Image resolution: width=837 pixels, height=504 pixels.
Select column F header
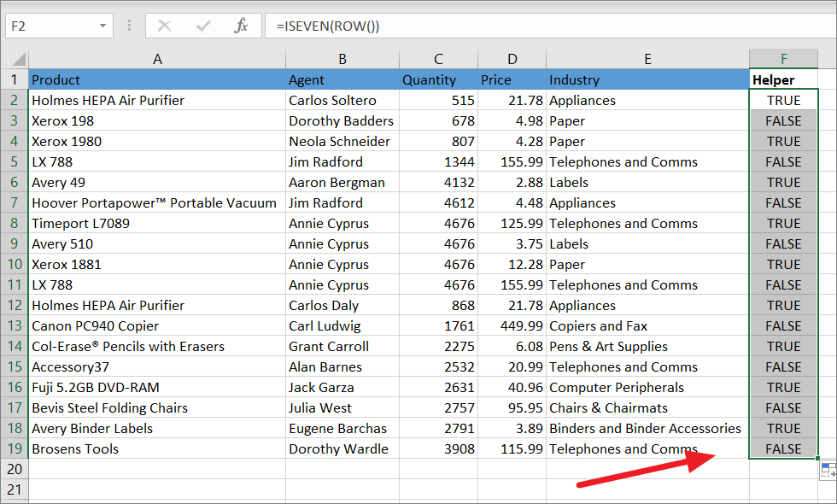coord(784,59)
